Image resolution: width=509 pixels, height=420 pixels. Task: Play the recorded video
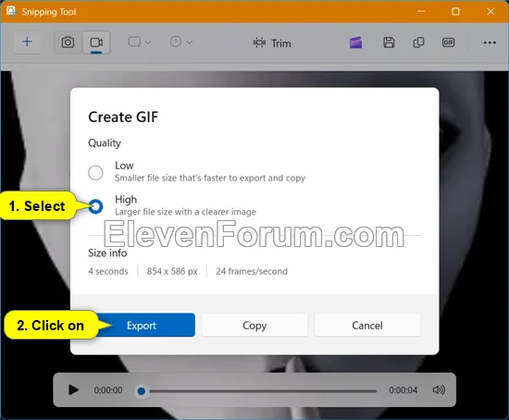point(73,389)
